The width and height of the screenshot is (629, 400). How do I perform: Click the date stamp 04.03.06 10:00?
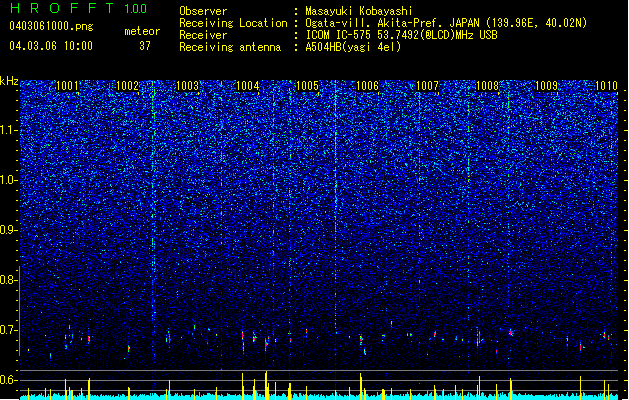click(51, 46)
